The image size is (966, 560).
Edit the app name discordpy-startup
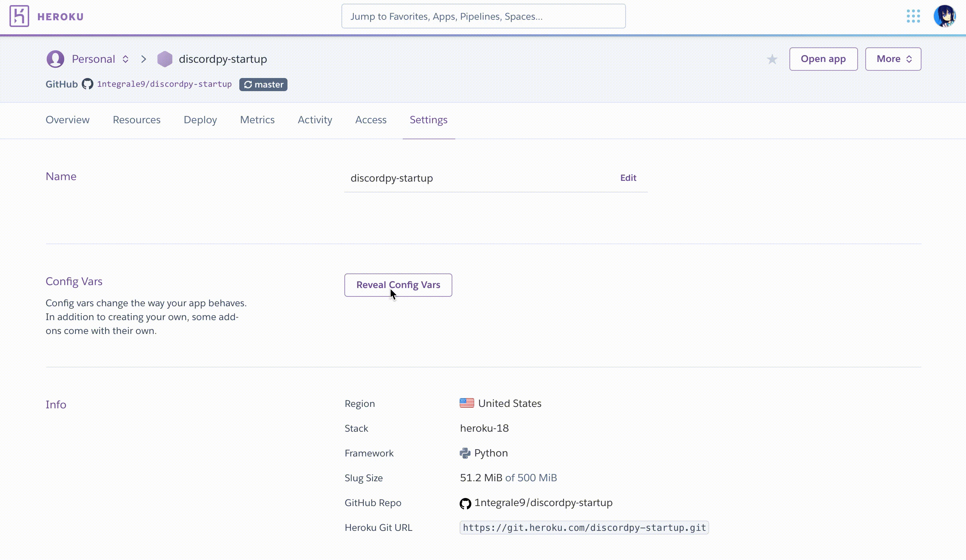pyautogui.click(x=628, y=178)
